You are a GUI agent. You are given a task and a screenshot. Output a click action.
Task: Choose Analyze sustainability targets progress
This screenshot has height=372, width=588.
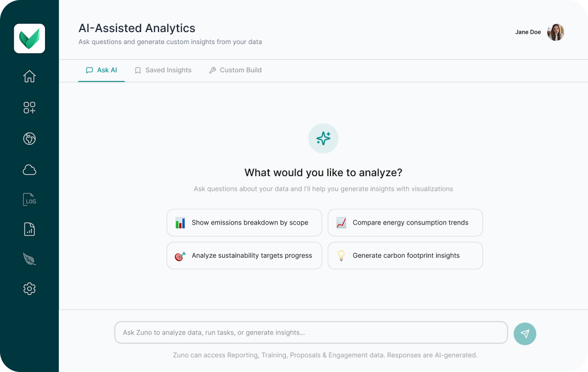coord(244,256)
